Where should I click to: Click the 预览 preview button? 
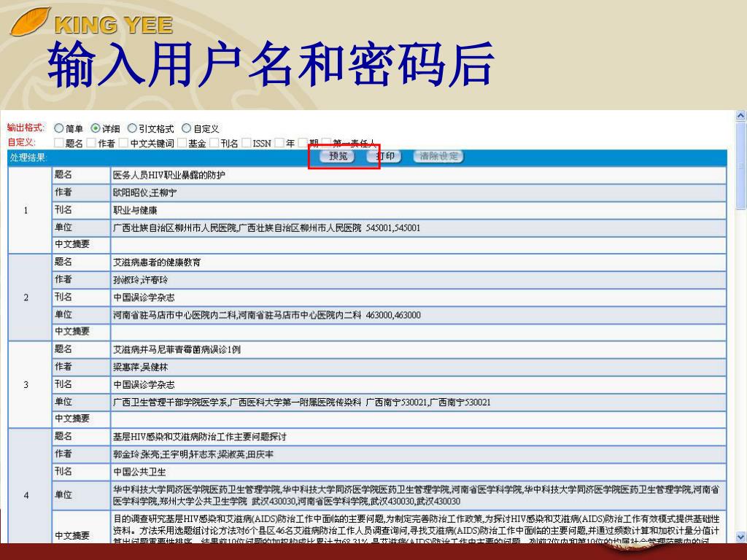[x=337, y=156]
